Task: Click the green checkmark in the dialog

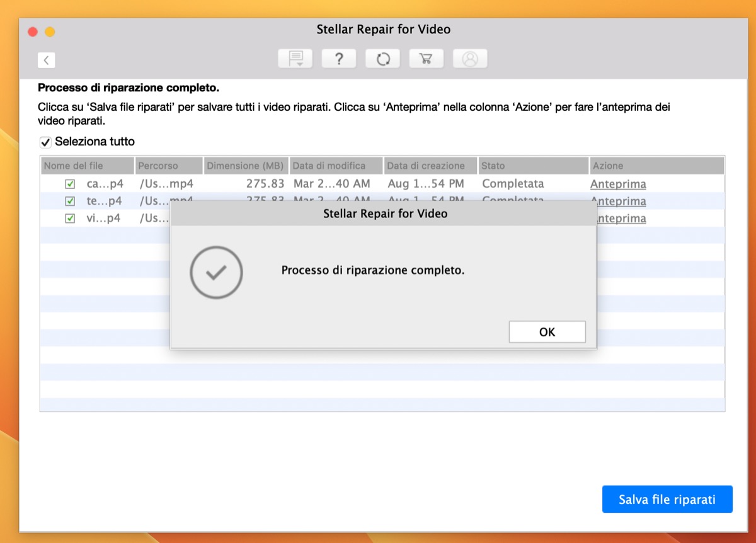Action: (216, 272)
